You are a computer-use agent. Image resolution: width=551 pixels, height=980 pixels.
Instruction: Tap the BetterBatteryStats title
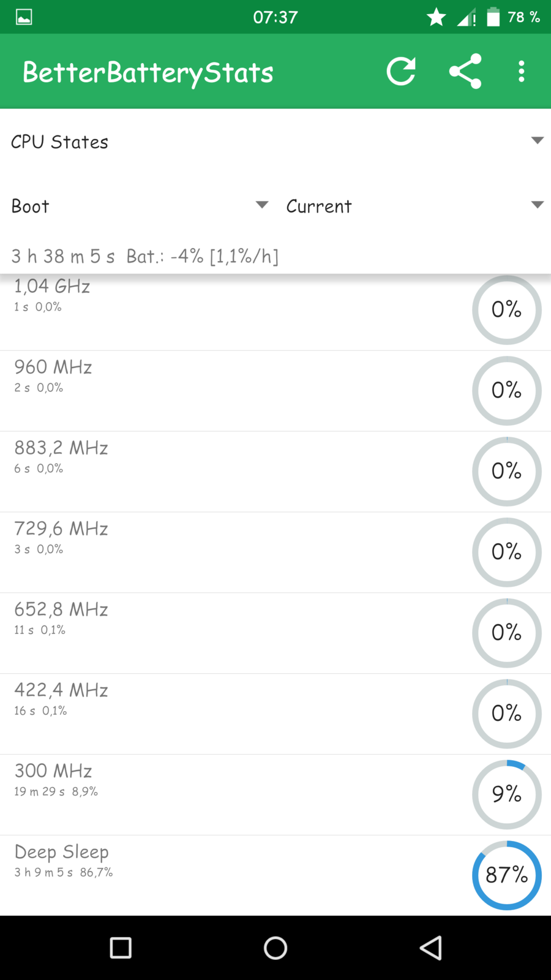pos(148,72)
